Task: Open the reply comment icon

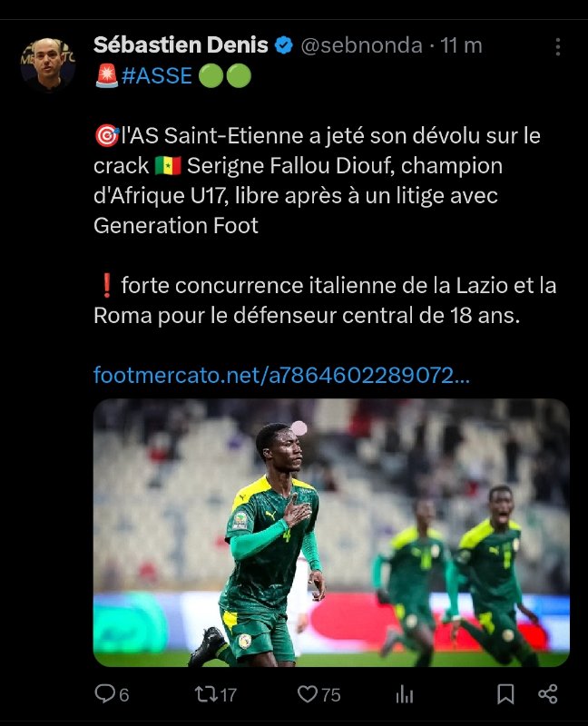Action: point(105,693)
